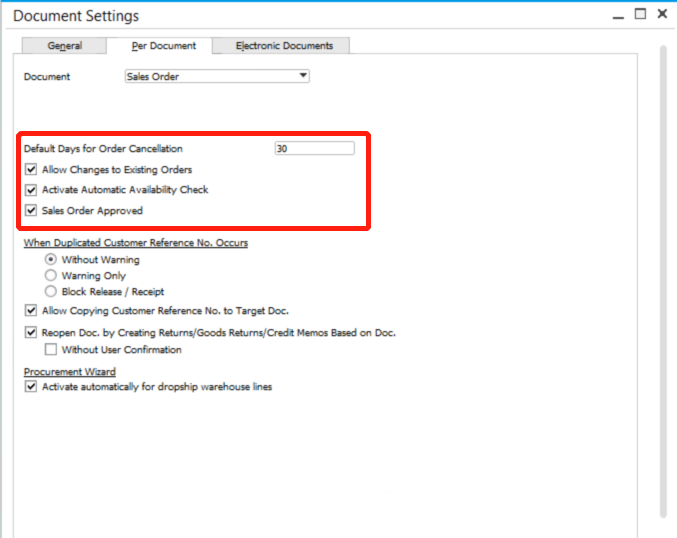Uncheck Allow Changes to Existing Orders
The image size is (677, 538).
pos(31,170)
